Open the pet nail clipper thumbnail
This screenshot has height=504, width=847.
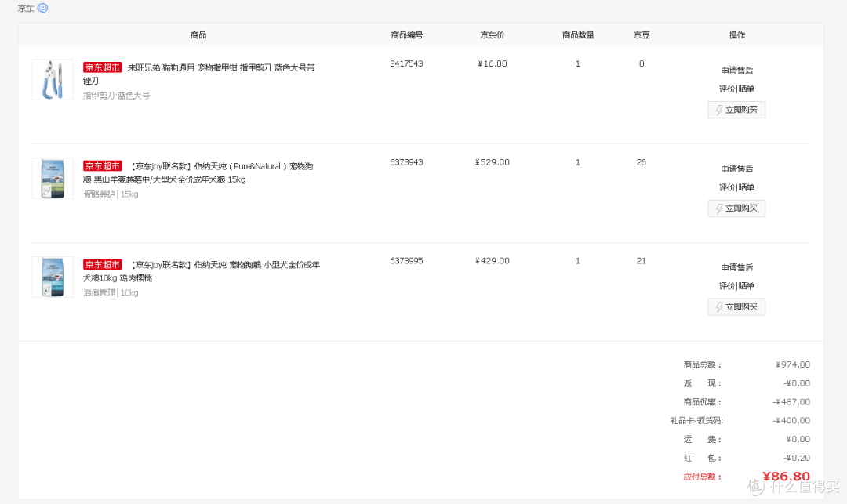[53, 80]
